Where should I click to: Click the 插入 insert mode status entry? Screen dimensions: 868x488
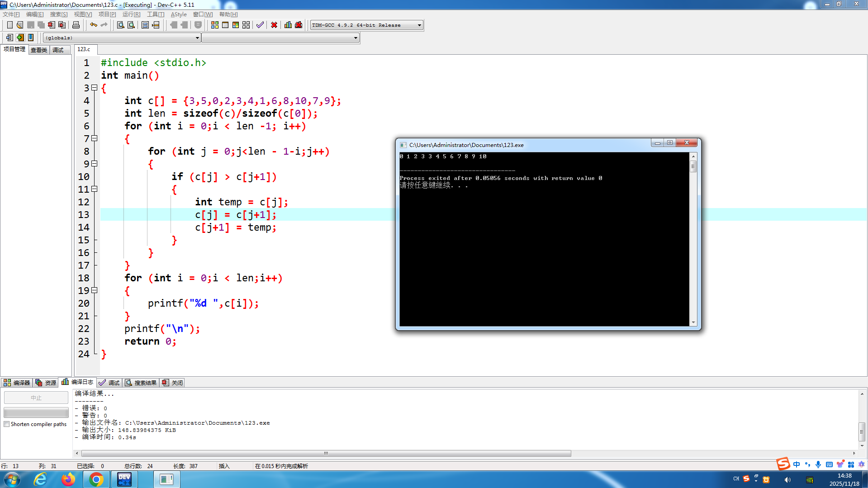click(224, 466)
